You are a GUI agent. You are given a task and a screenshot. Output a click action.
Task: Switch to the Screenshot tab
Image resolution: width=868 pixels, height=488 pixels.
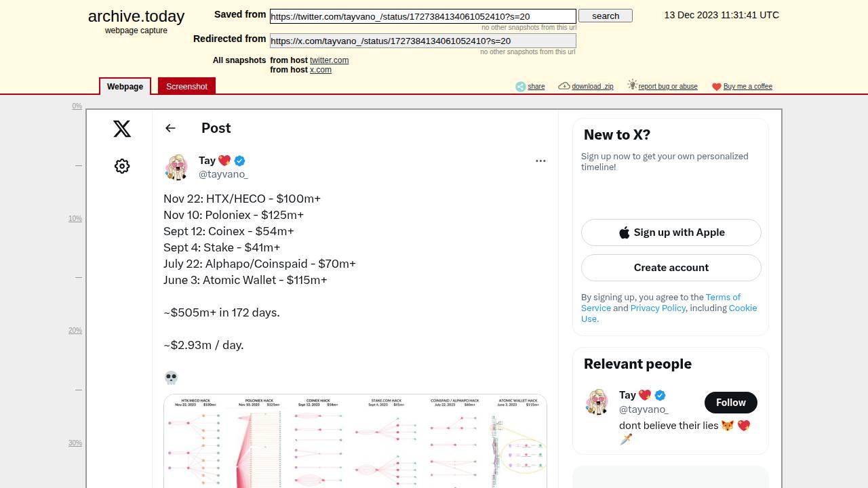point(186,86)
